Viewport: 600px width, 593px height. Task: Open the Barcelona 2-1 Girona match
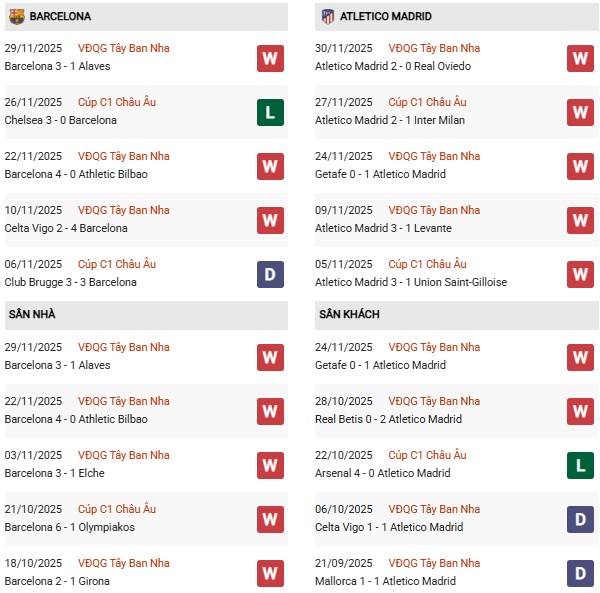pos(57,582)
